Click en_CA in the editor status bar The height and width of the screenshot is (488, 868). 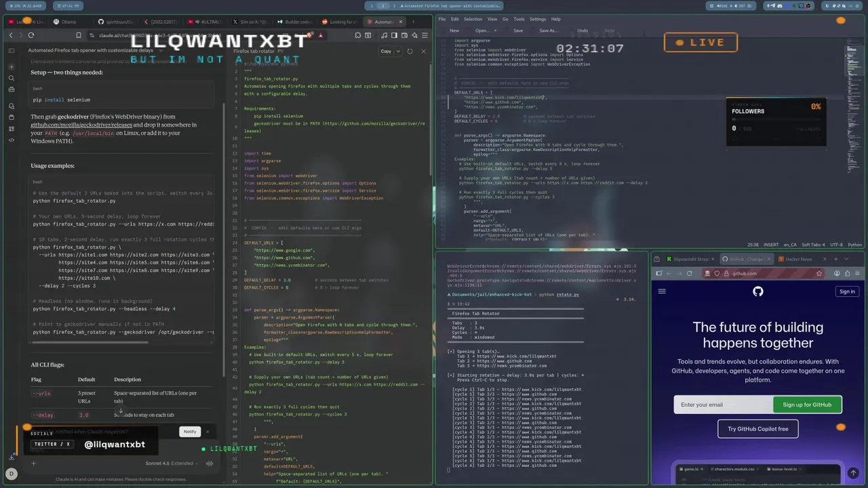790,245
